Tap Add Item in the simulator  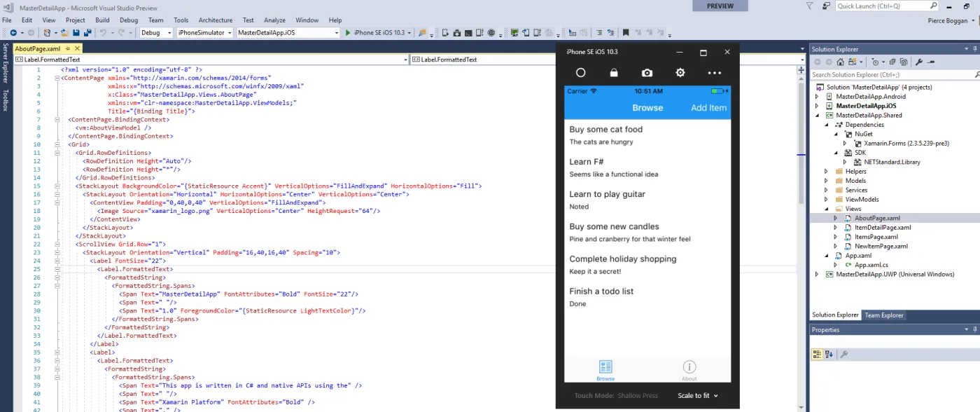pos(708,108)
